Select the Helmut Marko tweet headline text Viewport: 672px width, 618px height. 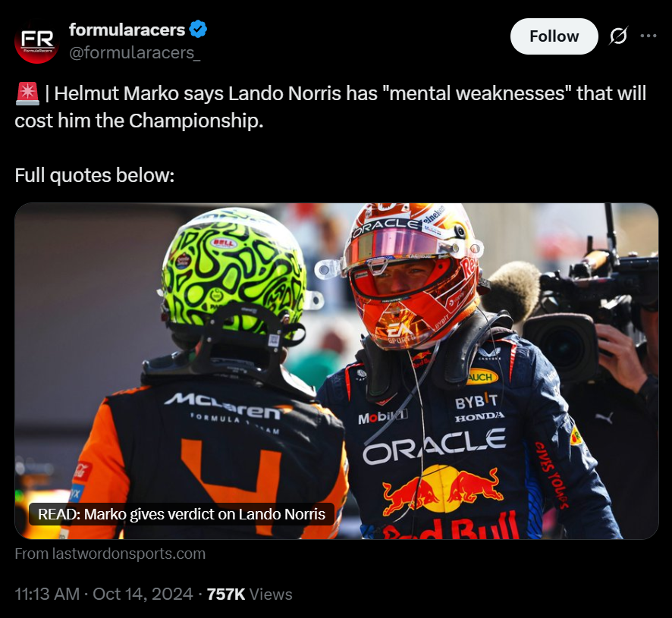pyautogui.click(x=330, y=107)
